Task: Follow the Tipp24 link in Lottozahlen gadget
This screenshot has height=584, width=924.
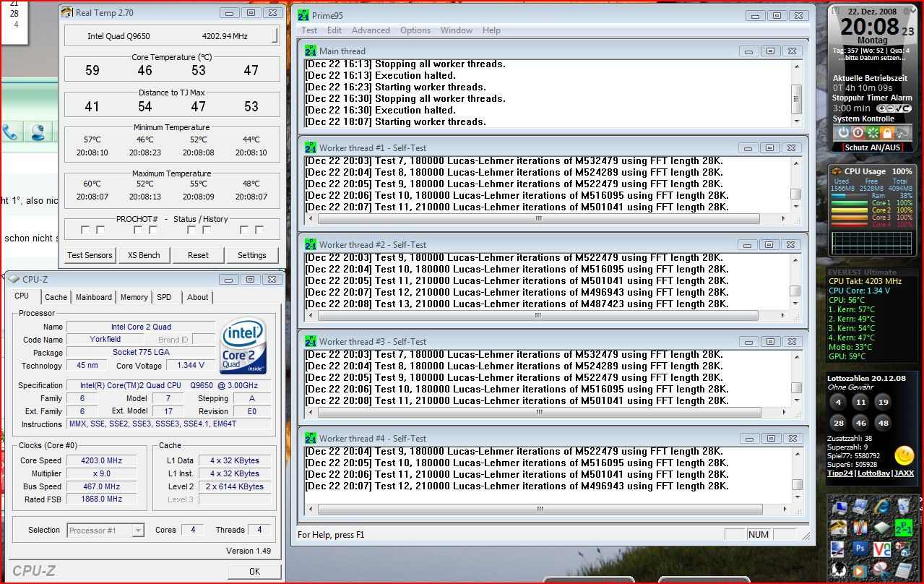Action: click(841, 473)
